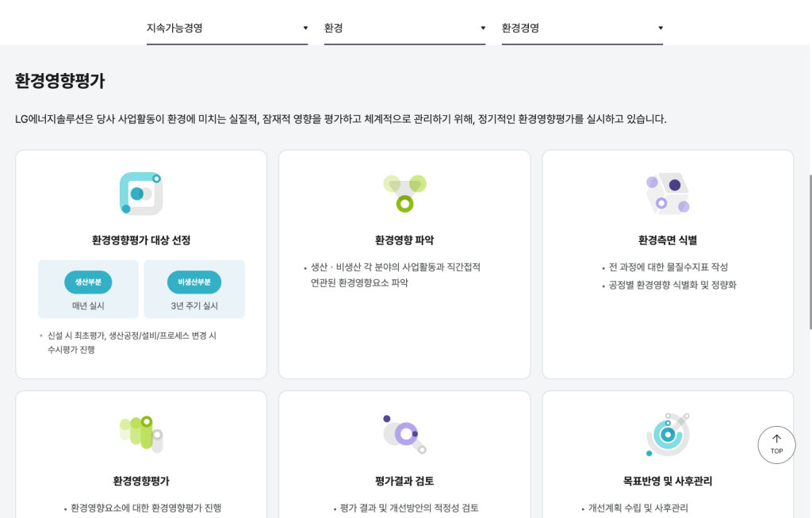This screenshot has height=518, width=812.
Task: Click the page vertical scrollbar thumb
Action: coord(809,251)
